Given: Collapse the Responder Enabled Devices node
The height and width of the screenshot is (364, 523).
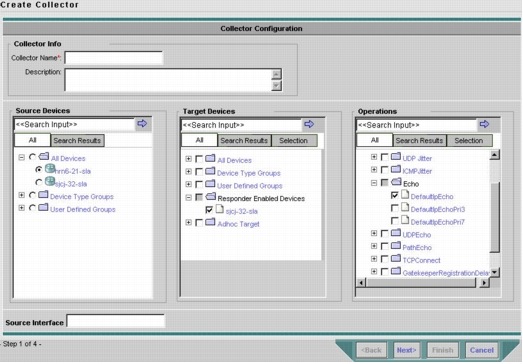Looking at the screenshot, I should (188, 198).
